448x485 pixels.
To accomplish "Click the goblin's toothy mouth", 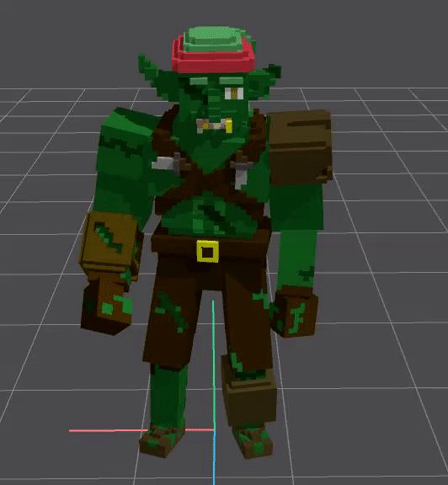I will point(215,125).
